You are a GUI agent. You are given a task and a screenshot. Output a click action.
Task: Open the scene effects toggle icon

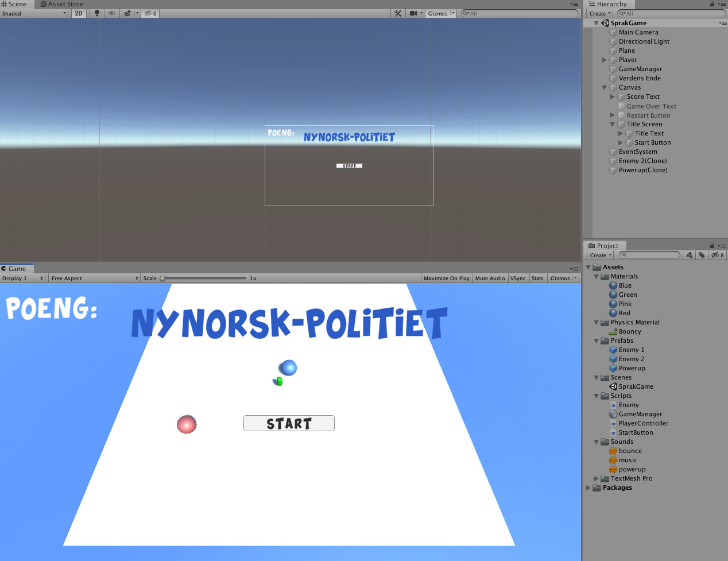[127, 13]
